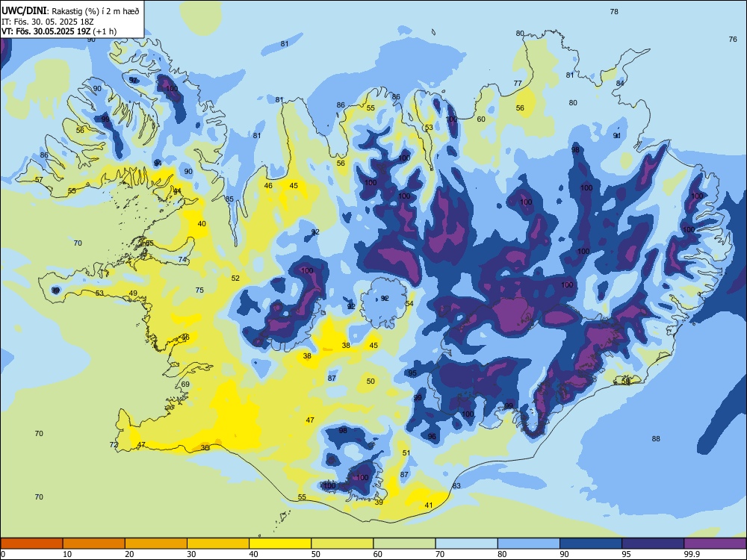Click the humidity value '69' on the map

[185, 385]
